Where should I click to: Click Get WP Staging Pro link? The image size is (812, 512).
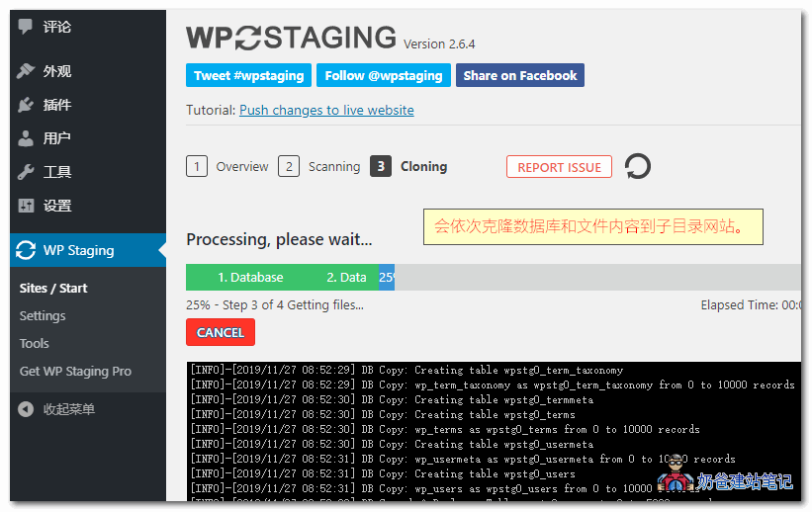(75, 372)
